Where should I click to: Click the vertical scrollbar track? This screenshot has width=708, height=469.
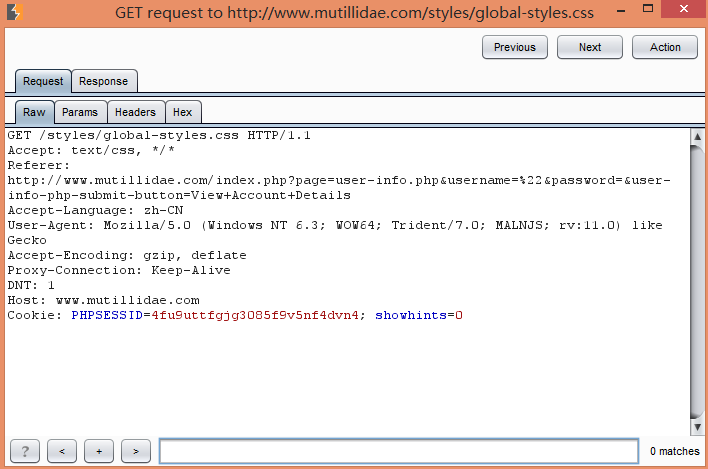697,282
